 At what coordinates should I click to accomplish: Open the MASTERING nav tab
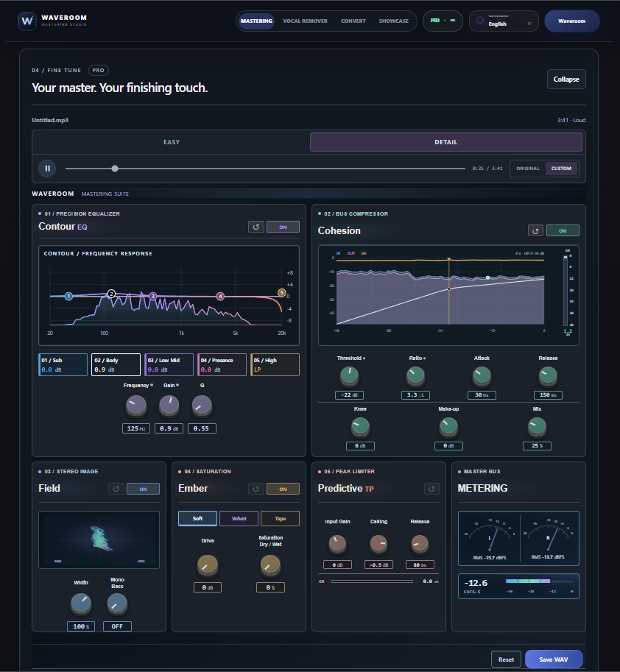pyautogui.click(x=256, y=21)
